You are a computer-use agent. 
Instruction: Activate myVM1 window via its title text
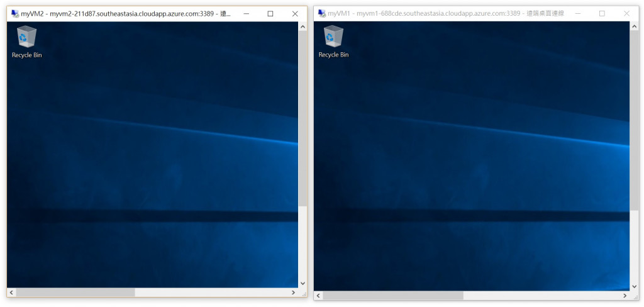pyautogui.click(x=446, y=14)
